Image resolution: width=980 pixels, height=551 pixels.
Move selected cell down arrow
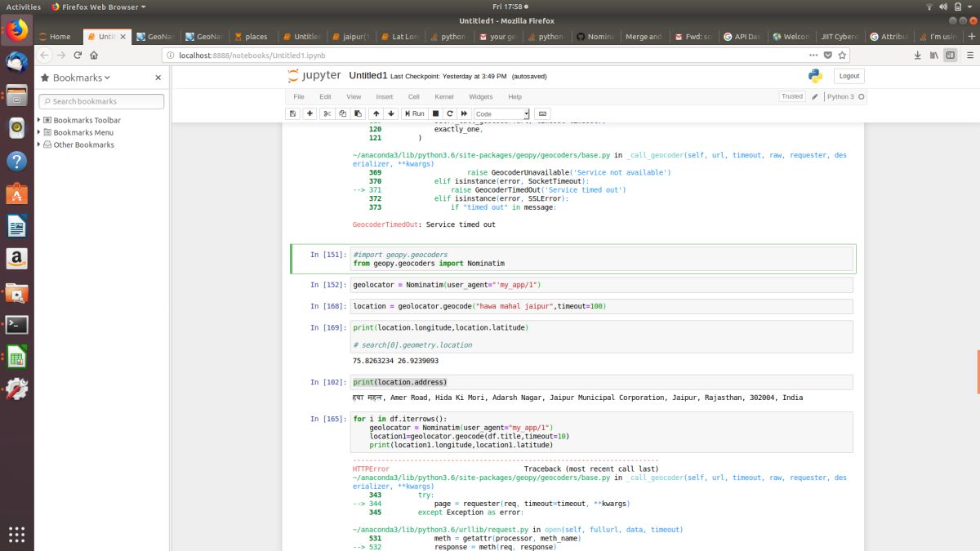(x=391, y=113)
